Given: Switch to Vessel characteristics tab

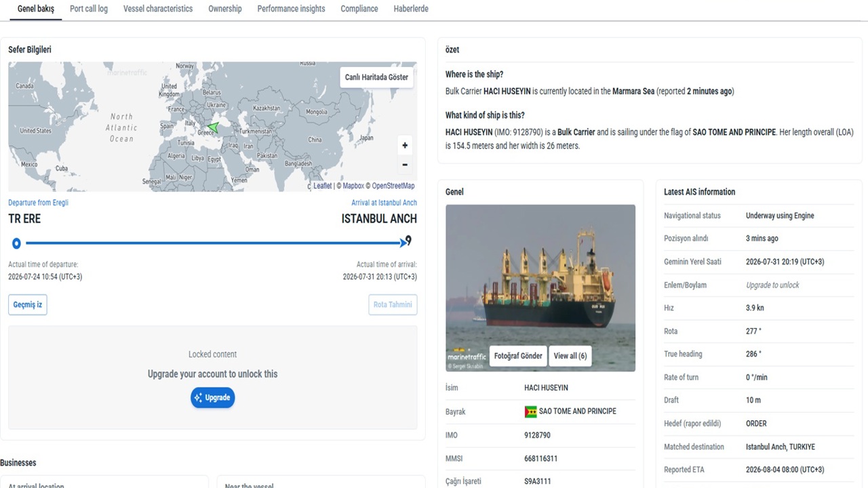Looking at the screenshot, I should click(x=158, y=9).
